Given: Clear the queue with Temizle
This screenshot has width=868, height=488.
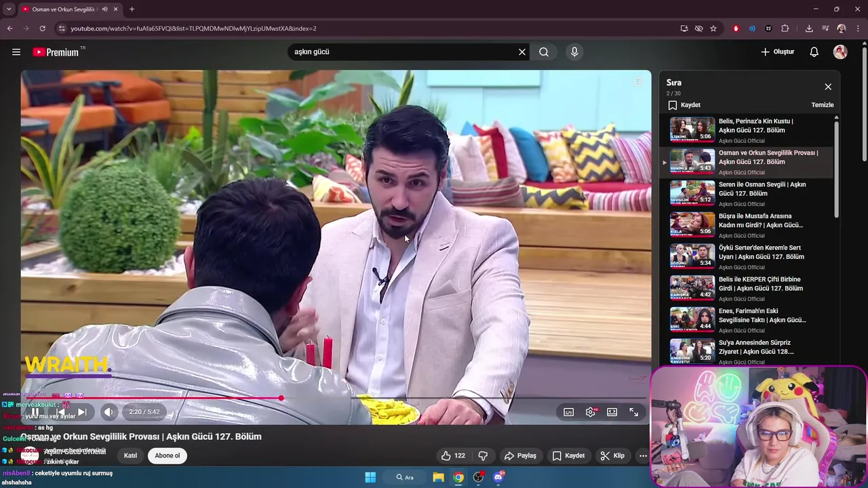Looking at the screenshot, I should point(823,105).
